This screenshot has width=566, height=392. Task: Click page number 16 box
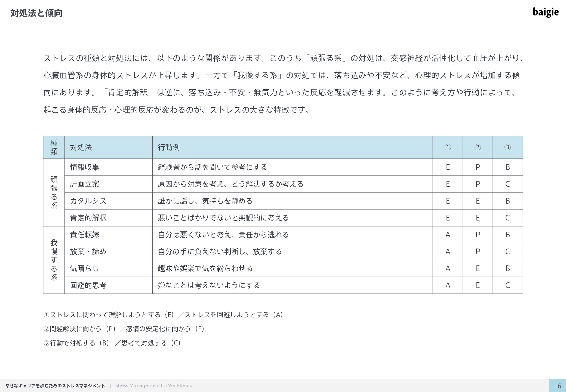pos(557,385)
